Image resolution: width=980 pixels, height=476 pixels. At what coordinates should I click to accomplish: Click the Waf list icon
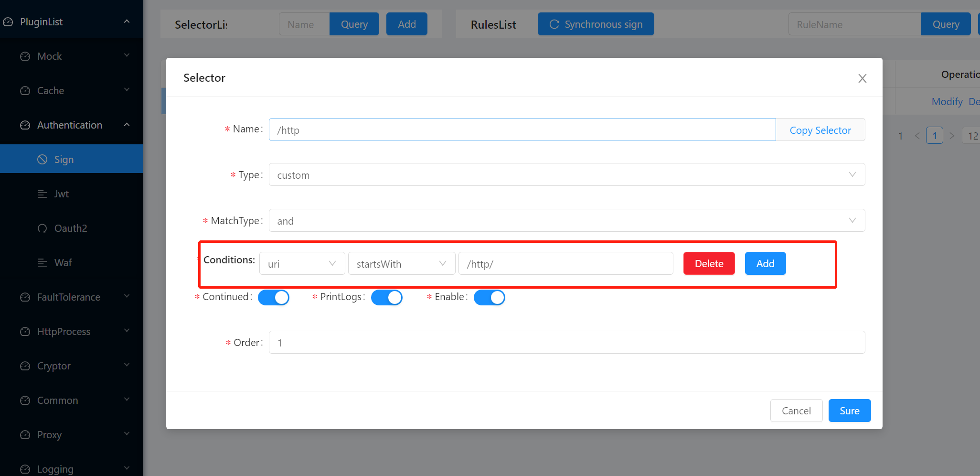[43, 263]
